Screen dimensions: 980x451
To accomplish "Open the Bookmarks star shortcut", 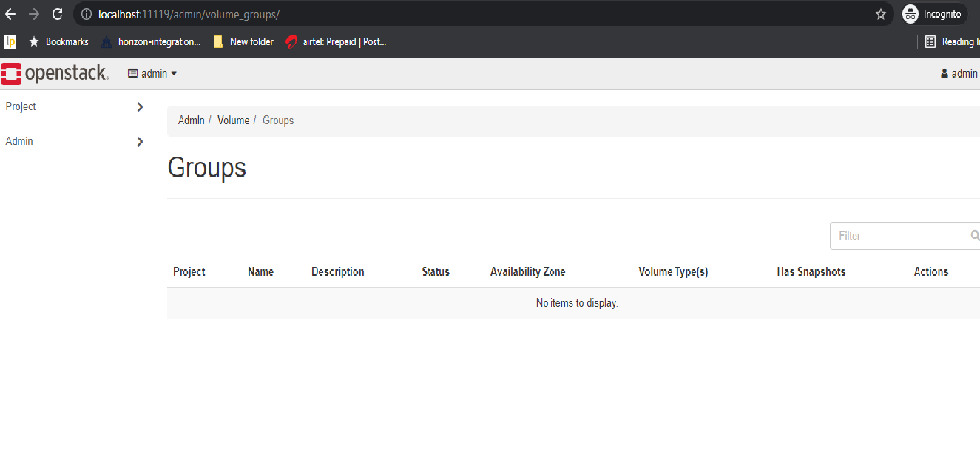I will click(x=58, y=42).
